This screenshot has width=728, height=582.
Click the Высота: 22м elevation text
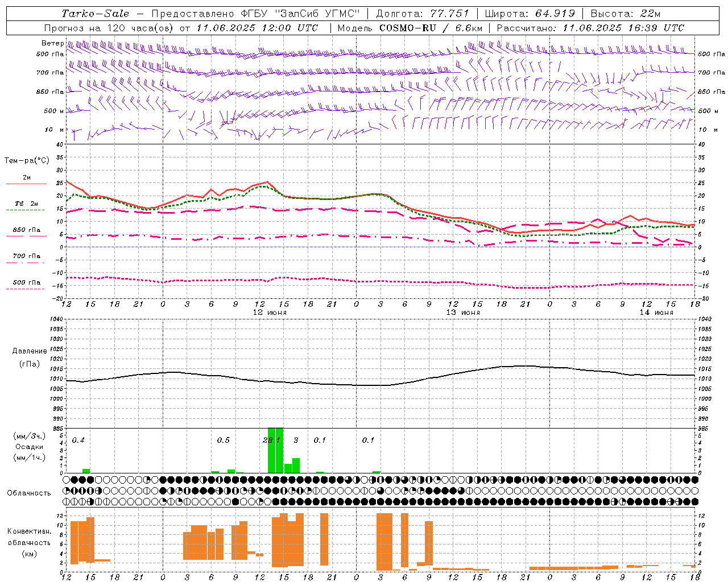(626, 14)
